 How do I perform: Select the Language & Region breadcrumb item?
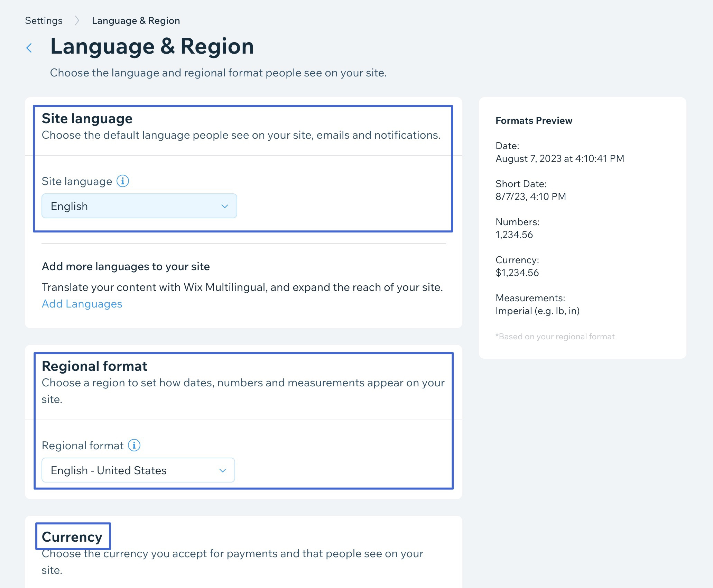136,20
